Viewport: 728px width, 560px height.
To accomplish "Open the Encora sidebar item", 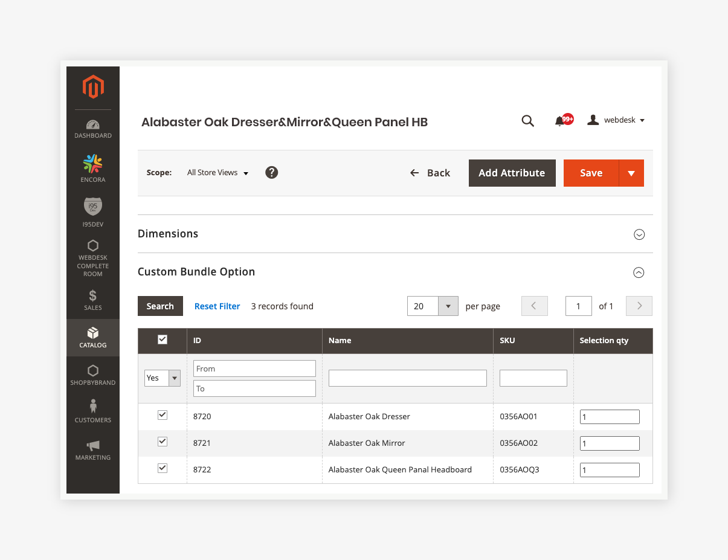I will tap(93, 169).
